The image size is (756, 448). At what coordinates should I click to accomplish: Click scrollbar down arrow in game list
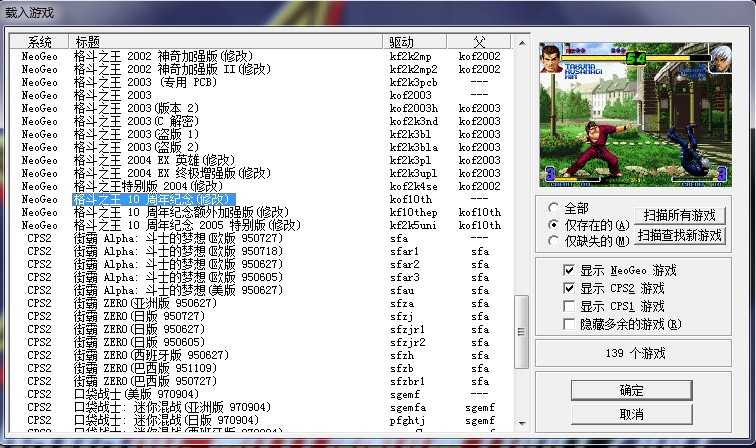522,423
